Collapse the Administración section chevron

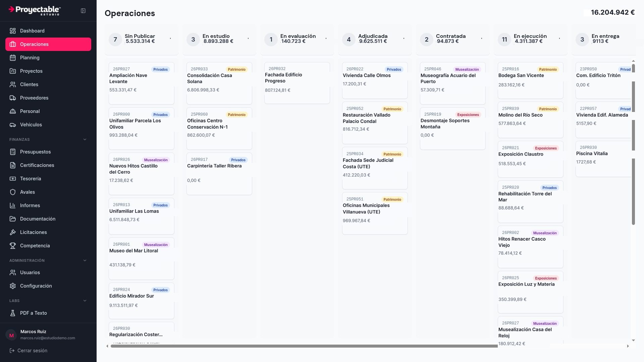click(x=85, y=260)
